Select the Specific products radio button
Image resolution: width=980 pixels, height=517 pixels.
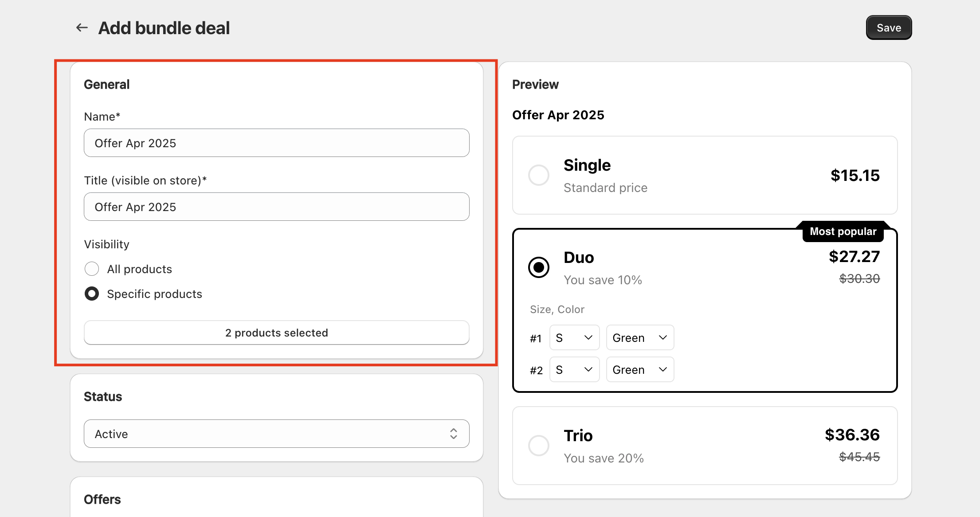click(92, 294)
